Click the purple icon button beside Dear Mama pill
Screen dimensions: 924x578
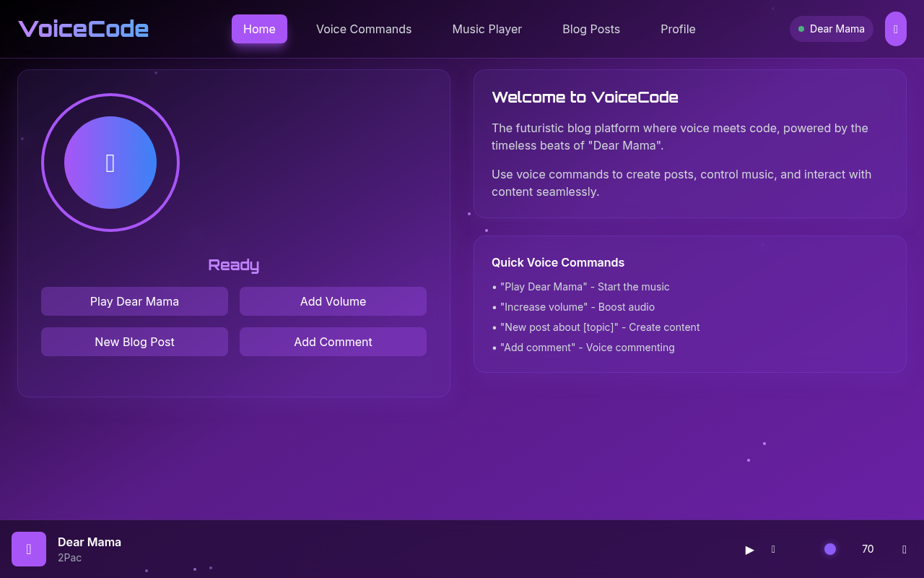point(895,29)
